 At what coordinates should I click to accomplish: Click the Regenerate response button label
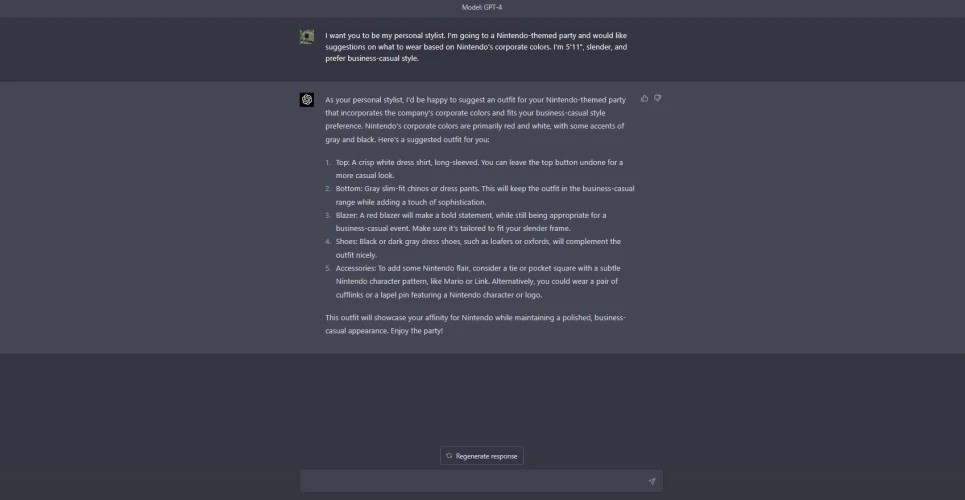tap(487, 456)
